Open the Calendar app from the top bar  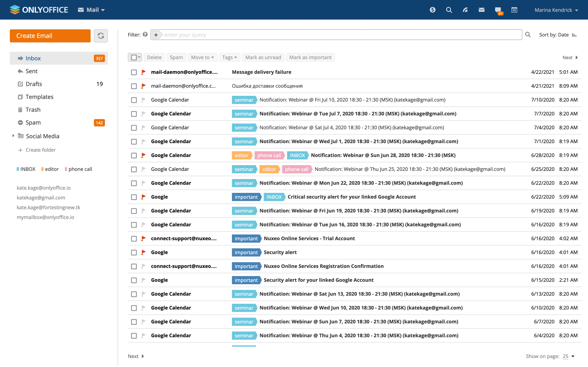(514, 10)
